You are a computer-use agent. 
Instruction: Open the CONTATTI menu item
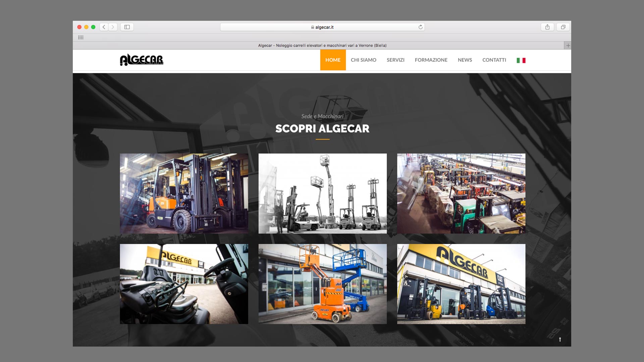494,60
